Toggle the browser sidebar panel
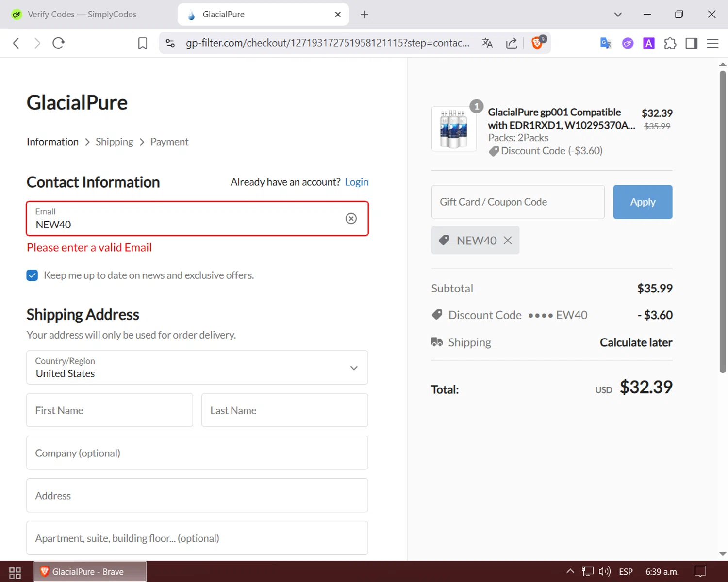The image size is (728, 582). point(692,43)
